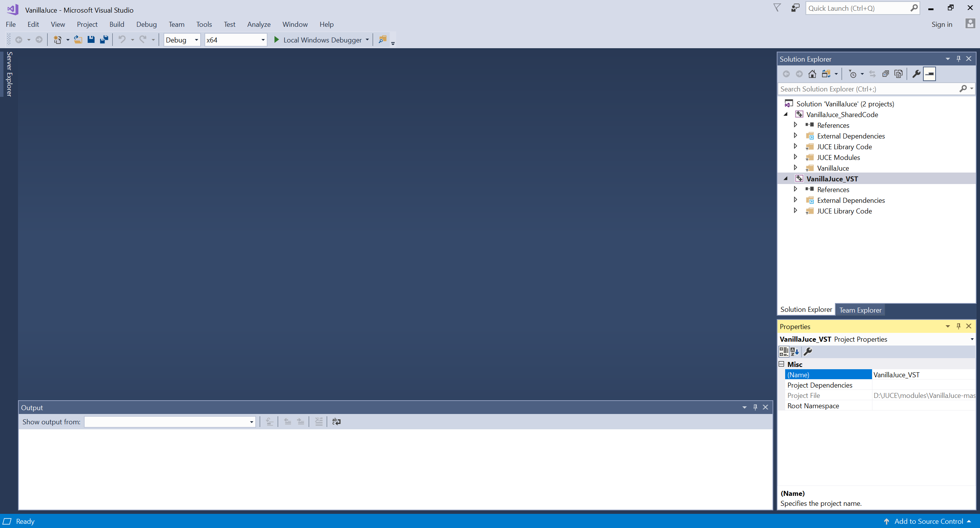Collapse the VanillaJuce_SharedCode project node
Image resolution: width=980 pixels, height=528 pixels.
786,114
